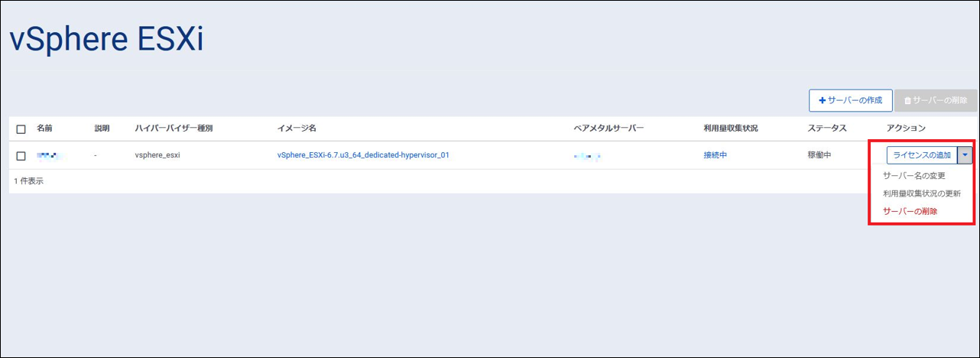Click the greyed-out サーバーの削除 button with trash icon
This screenshot has width=980, height=358.
[936, 100]
